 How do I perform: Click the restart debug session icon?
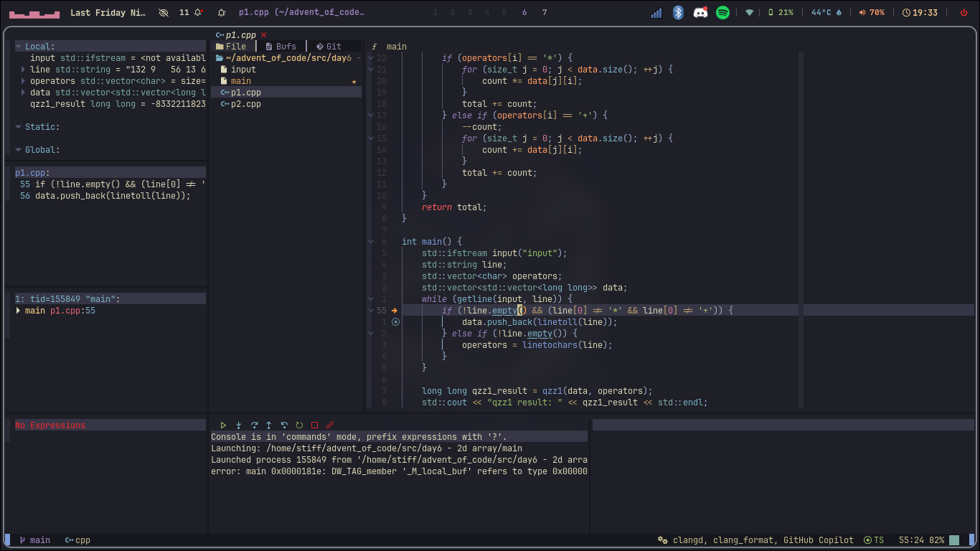coord(299,425)
